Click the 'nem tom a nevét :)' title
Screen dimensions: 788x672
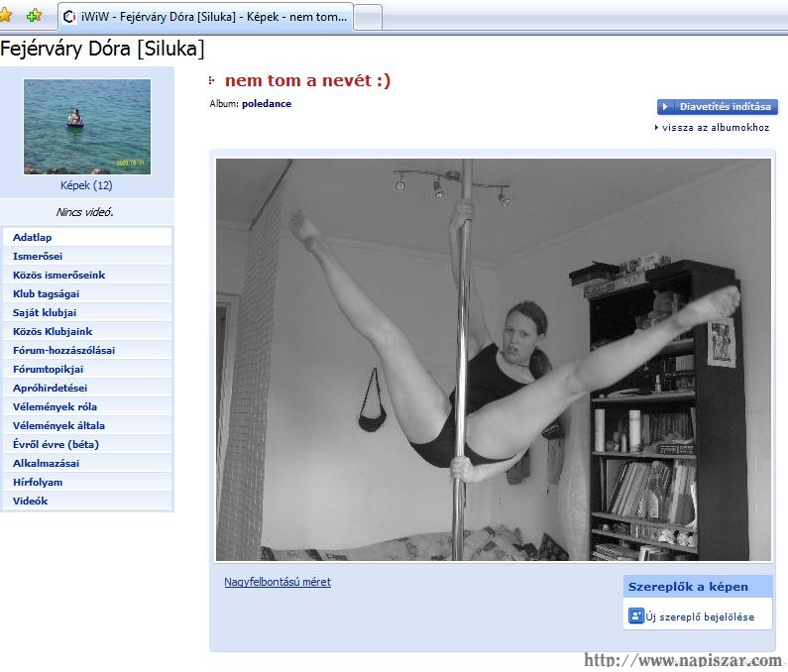(307, 80)
